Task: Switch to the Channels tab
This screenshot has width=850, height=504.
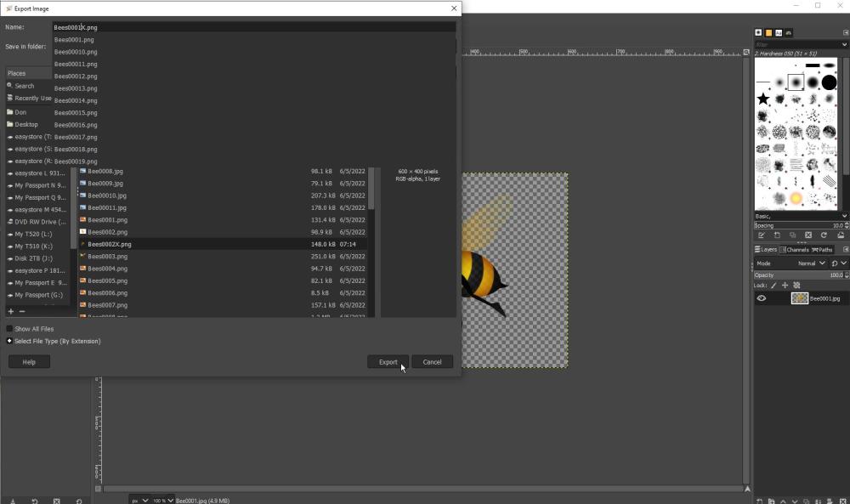Action: (795, 250)
